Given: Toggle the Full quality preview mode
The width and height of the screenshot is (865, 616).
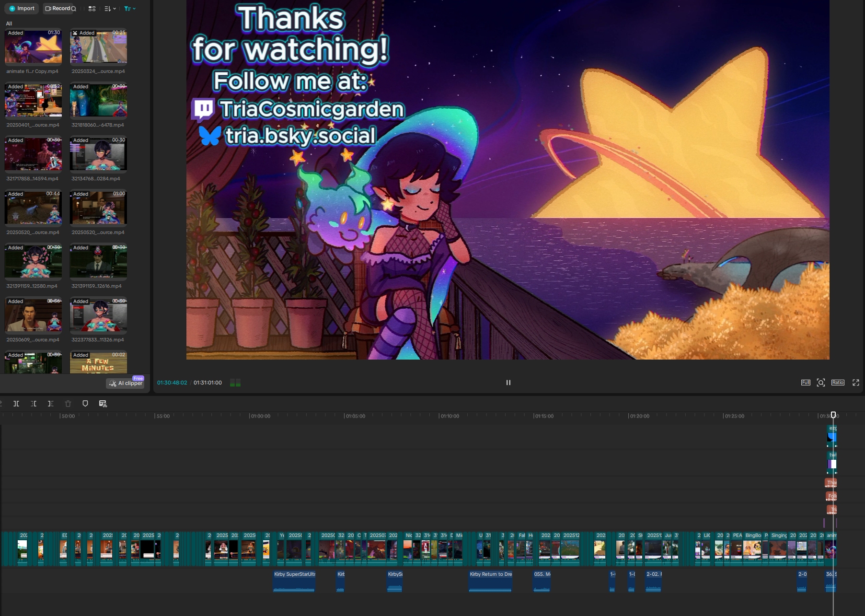Looking at the screenshot, I should (x=806, y=383).
